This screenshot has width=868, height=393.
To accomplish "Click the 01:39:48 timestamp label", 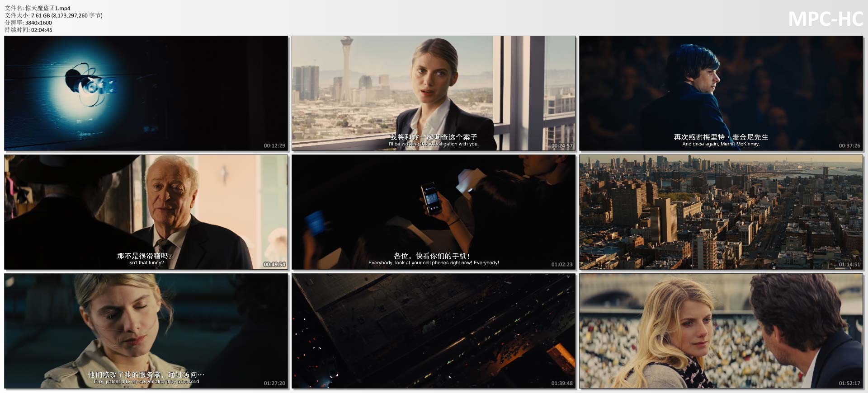I will coord(561,384).
